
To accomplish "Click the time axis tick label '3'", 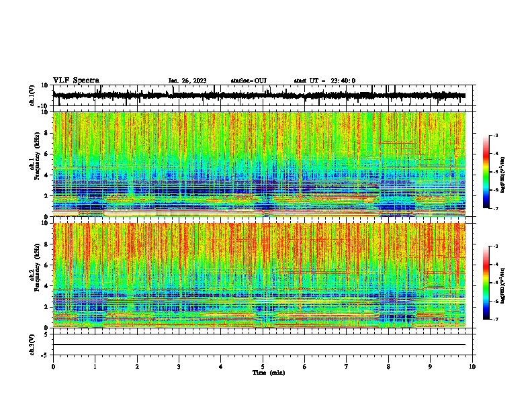I will point(179,367).
